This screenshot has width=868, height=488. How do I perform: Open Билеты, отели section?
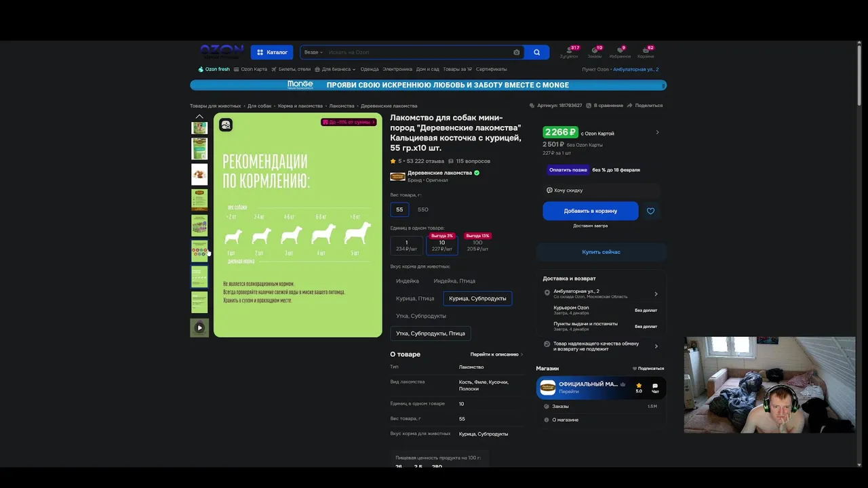pos(291,69)
